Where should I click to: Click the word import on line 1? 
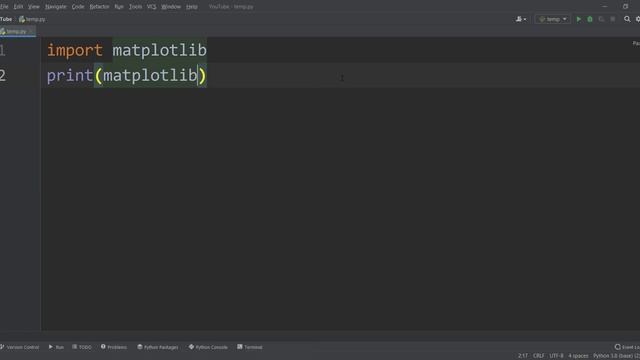click(75, 50)
